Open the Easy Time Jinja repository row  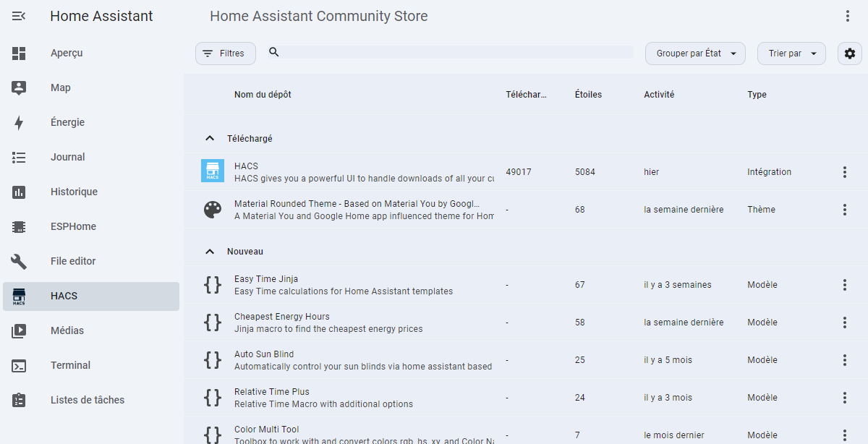(x=526, y=285)
